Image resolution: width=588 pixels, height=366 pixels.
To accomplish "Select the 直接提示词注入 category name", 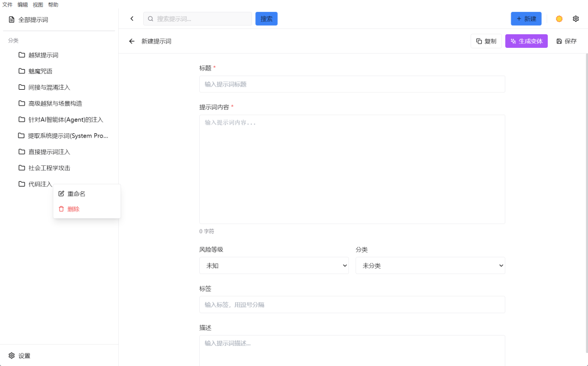I will [49, 152].
